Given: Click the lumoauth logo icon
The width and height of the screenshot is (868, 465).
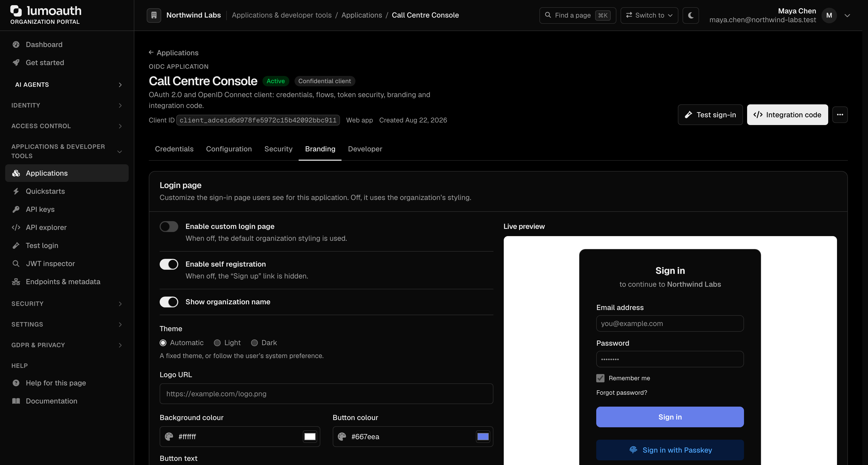Looking at the screenshot, I should point(16,11).
